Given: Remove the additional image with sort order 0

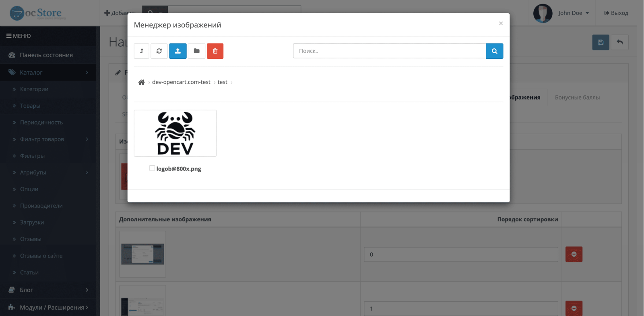Looking at the screenshot, I should coord(574,254).
